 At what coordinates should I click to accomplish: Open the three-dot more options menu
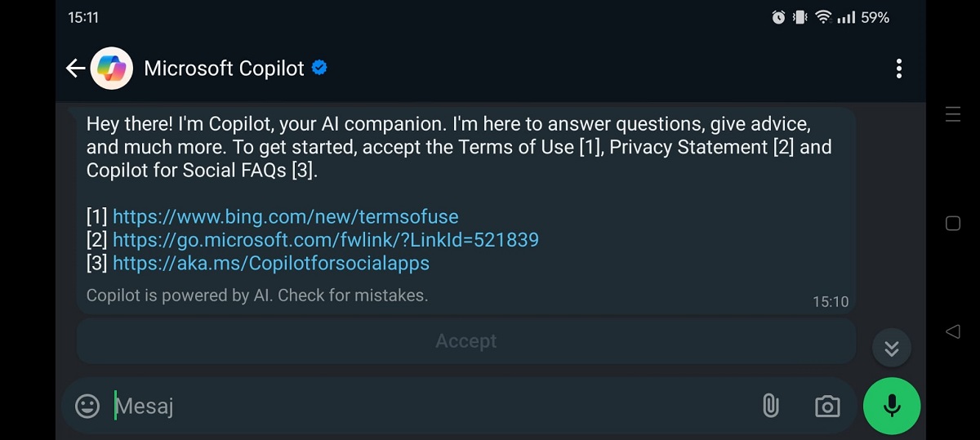(898, 69)
